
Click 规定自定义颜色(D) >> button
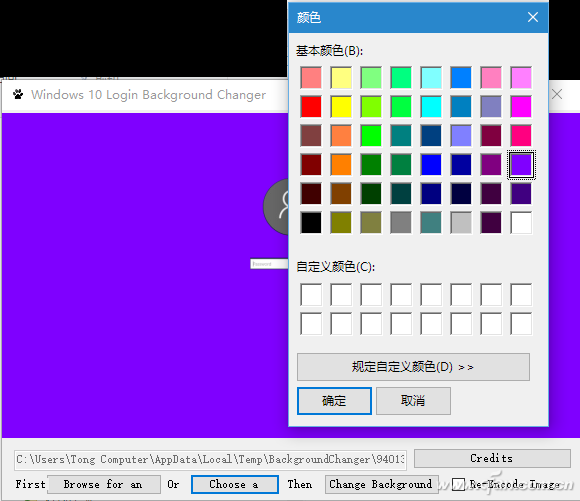pyautogui.click(x=413, y=367)
